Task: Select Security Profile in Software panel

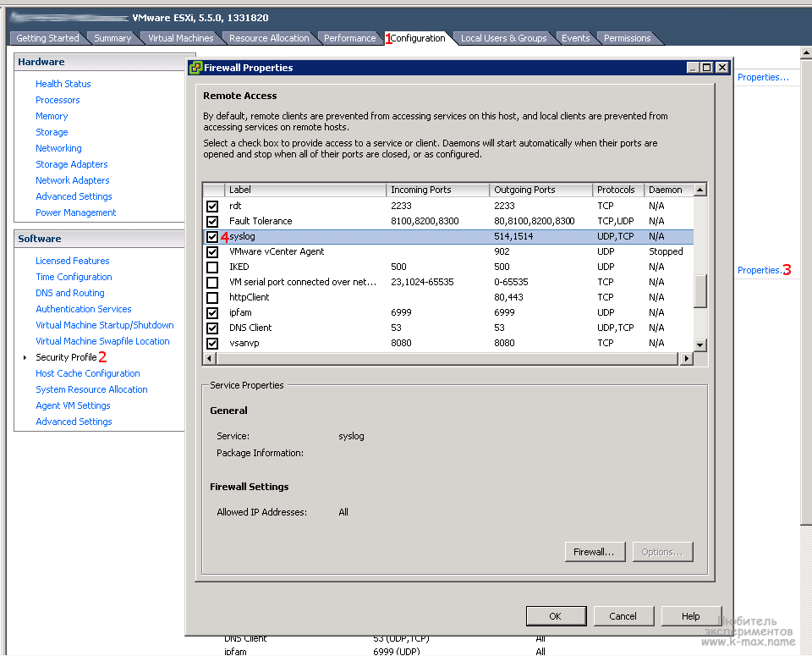Action: 66,357
